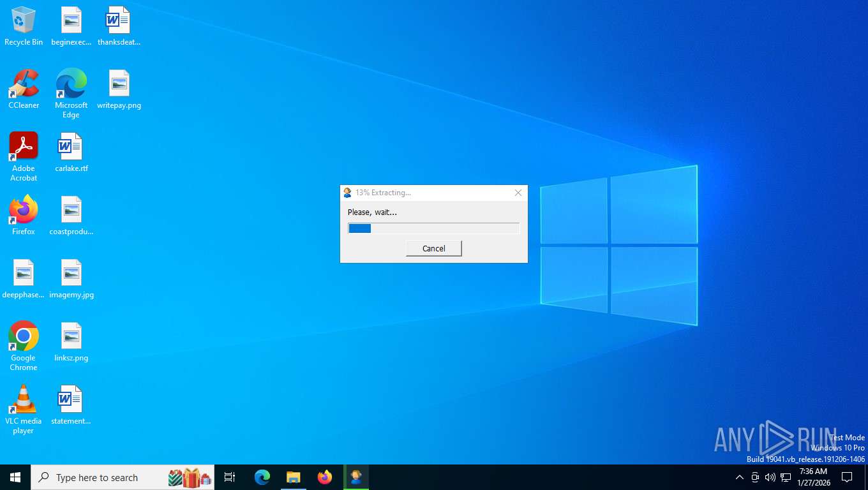Image resolution: width=868 pixels, height=490 pixels.
Task: Open the Meet Now tray icon
Action: click(x=755, y=477)
